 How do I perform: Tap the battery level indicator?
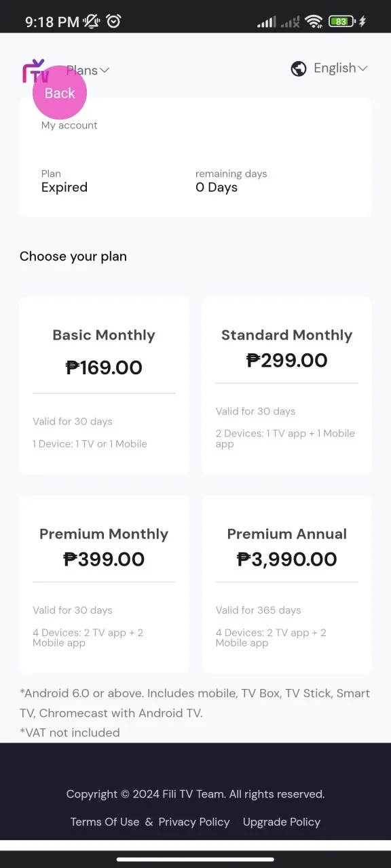tap(341, 22)
